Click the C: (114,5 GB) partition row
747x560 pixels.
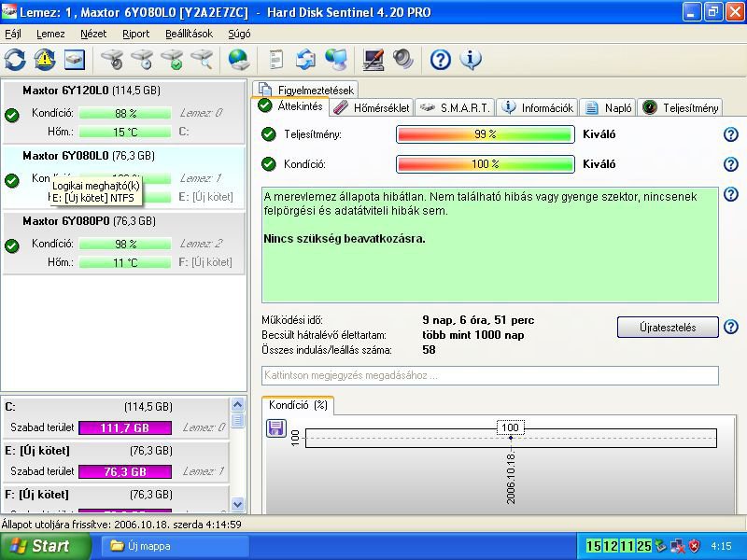pyautogui.click(x=116, y=417)
